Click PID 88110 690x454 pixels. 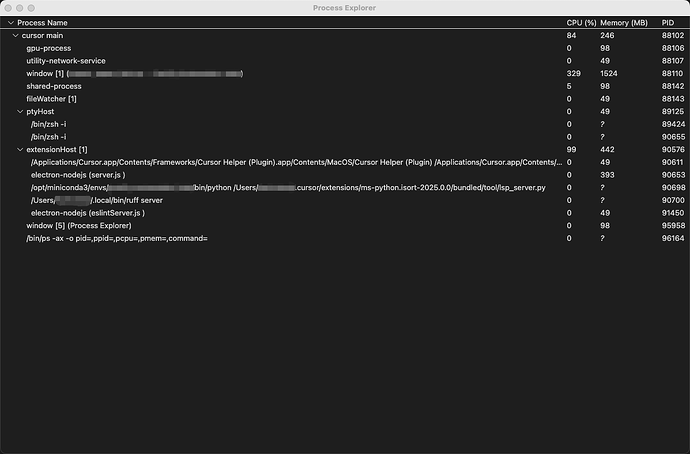[x=672, y=73]
